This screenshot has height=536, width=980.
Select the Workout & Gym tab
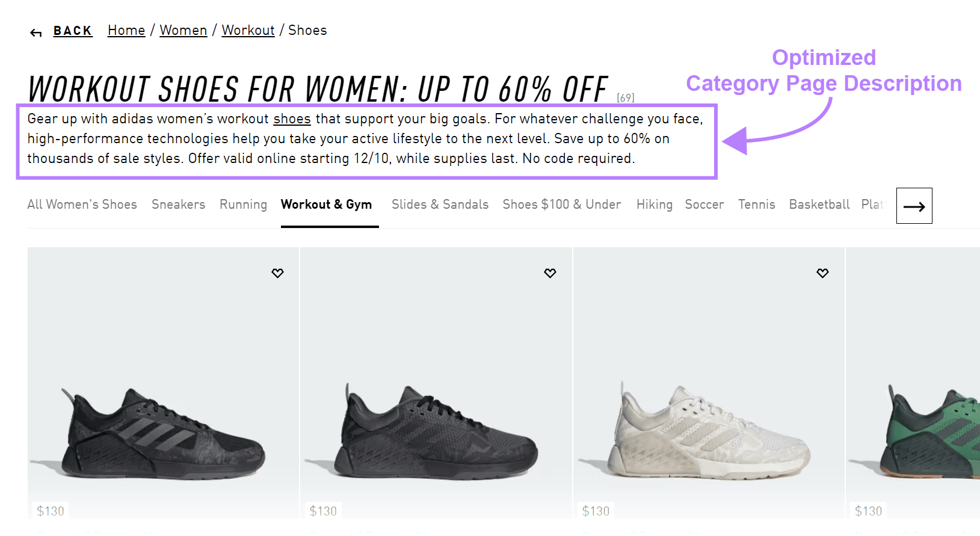pyautogui.click(x=326, y=205)
